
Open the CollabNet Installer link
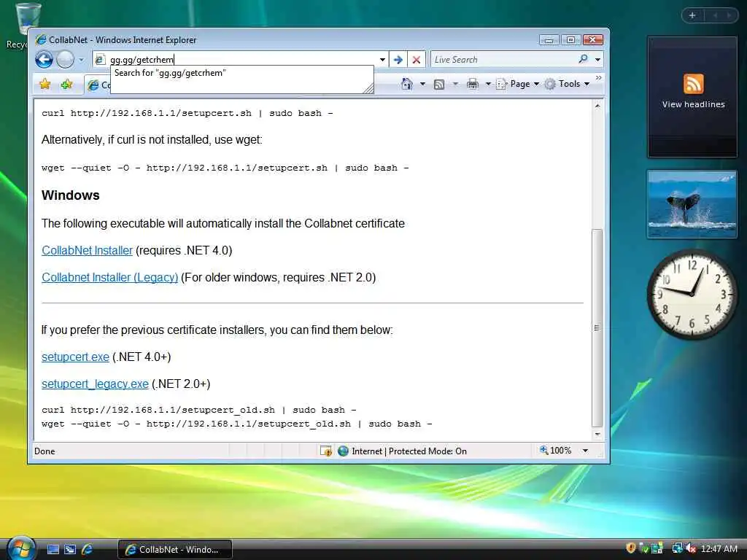pyautogui.click(x=88, y=251)
